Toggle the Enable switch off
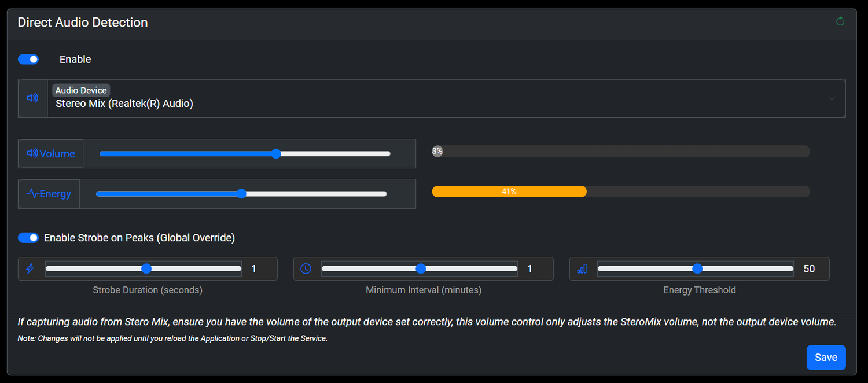The width and height of the screenshot is (868, 383). coord(28,59)
